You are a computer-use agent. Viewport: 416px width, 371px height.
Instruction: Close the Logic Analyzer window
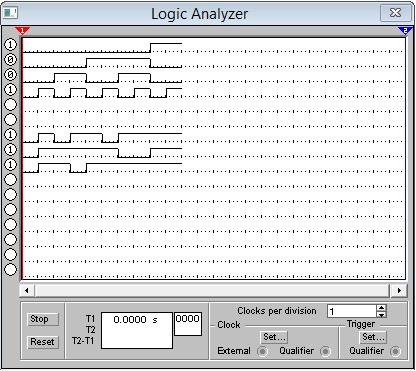point(396,13)
